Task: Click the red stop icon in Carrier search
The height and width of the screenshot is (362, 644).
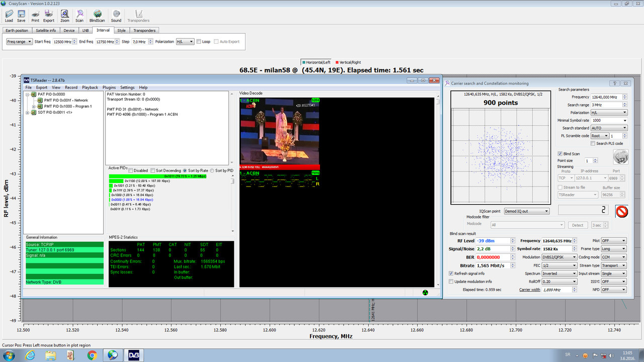Action: [622, 212]
